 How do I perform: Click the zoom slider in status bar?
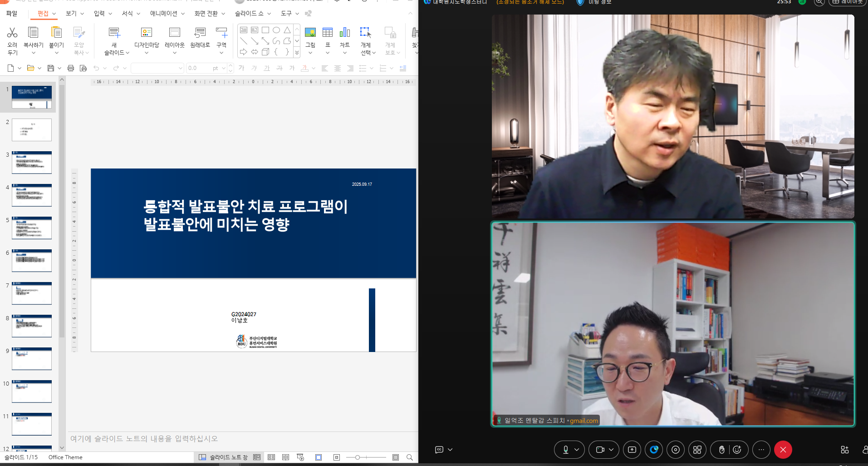coord(358,457)
